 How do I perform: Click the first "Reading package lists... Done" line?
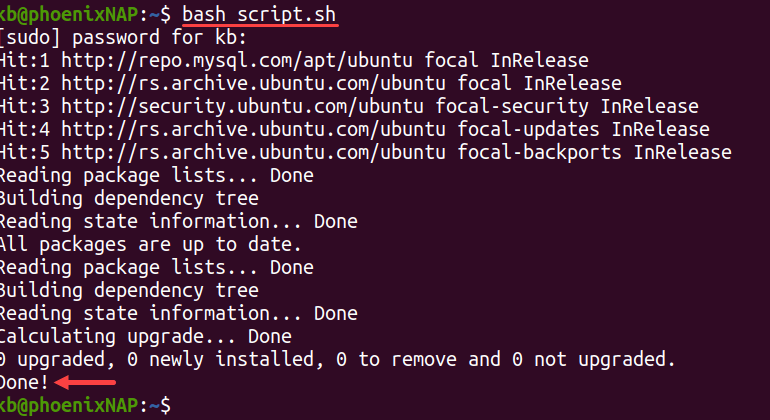(156, 175)
